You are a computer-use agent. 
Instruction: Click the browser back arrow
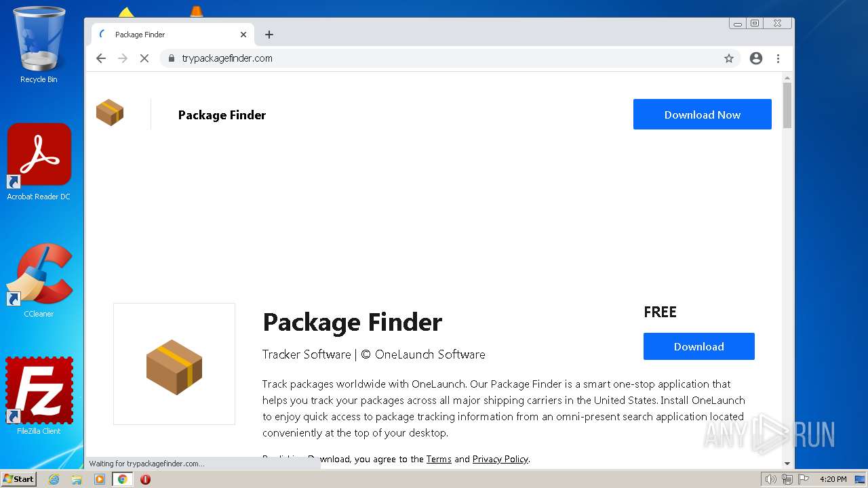tap(101, 58)
